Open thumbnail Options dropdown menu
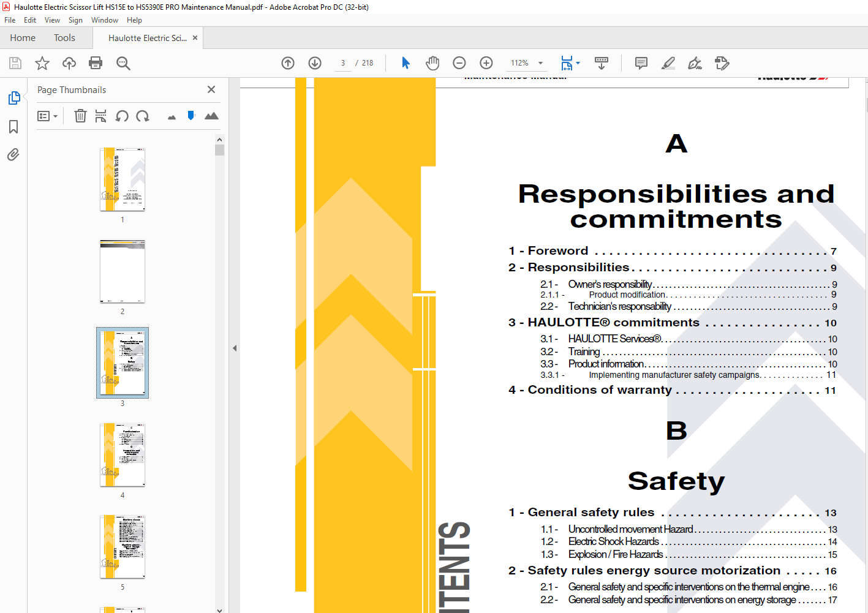Viewport: 868px width, 613px height. click(x=47, y=116)
